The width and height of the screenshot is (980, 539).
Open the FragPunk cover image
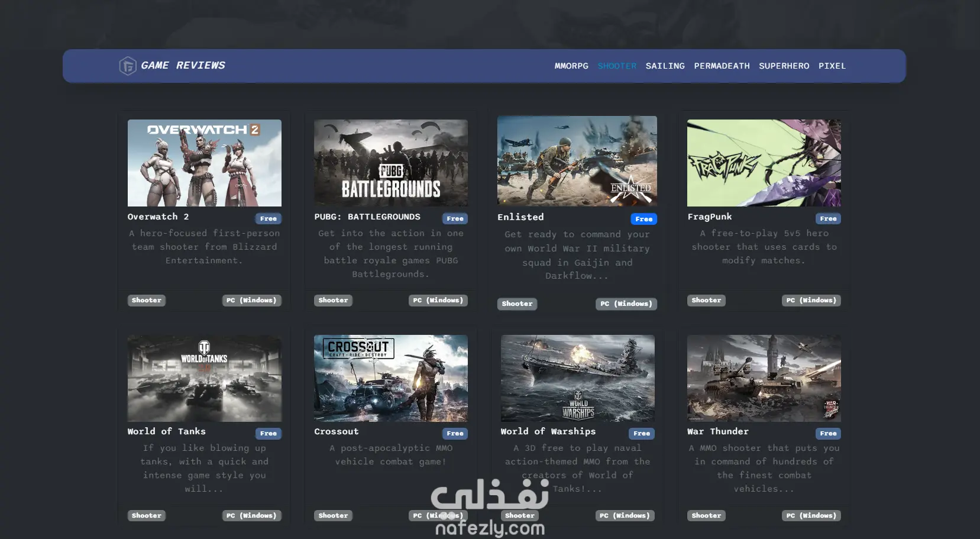(764, 163)
